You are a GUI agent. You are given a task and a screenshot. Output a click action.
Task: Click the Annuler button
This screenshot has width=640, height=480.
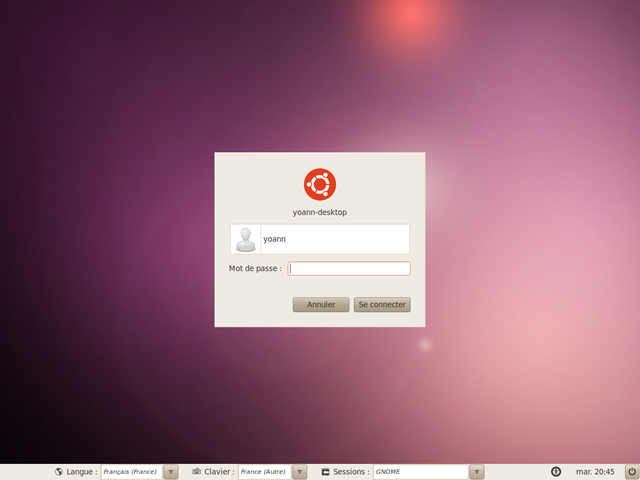321,304
